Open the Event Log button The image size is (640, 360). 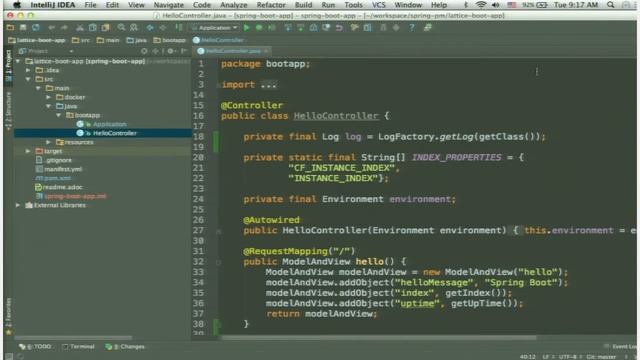tap(620, 347)
